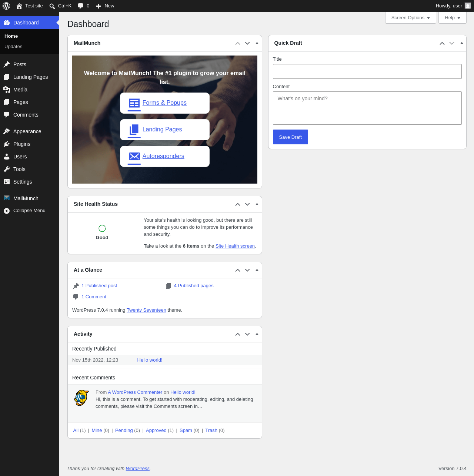474x476 pixels.
Task: Toggle the Quick Draft widget panel
Action: pyautogui.click(x=462, y=43)
